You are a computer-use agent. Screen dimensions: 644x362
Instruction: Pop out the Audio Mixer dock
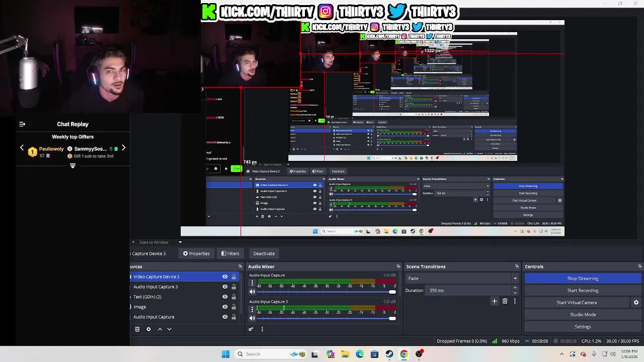[x=398, y=266]
